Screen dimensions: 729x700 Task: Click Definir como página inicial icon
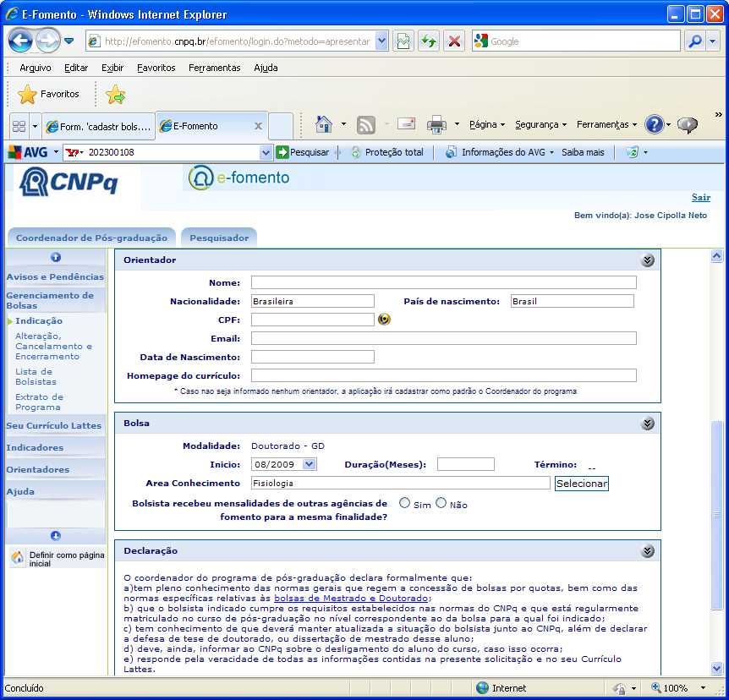(18, 557)
